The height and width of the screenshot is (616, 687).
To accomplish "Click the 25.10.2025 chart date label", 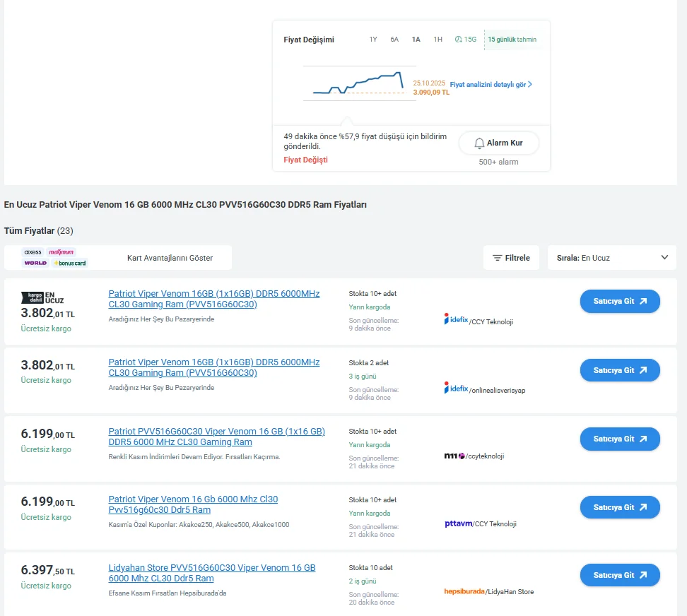I will click(429, 83).
